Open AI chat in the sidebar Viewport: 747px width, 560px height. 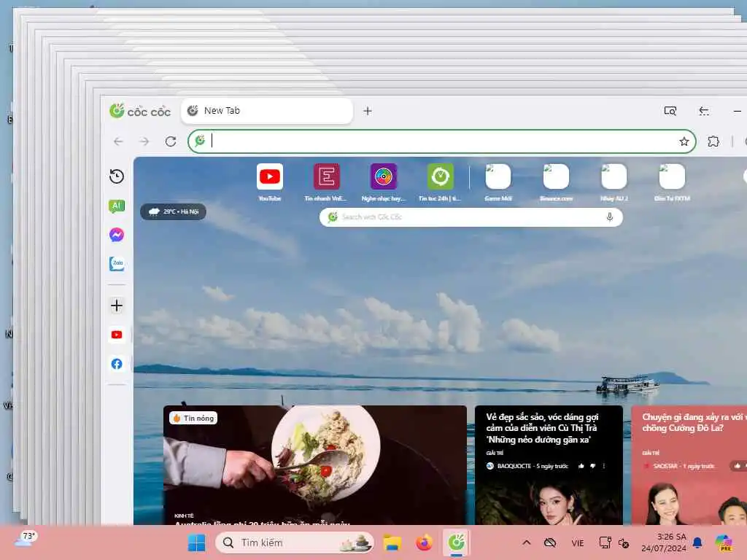(117, 206)
